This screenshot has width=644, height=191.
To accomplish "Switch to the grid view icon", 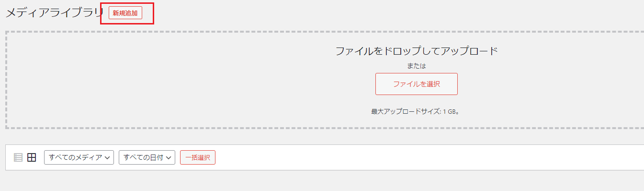I will [x=32, y=157].
